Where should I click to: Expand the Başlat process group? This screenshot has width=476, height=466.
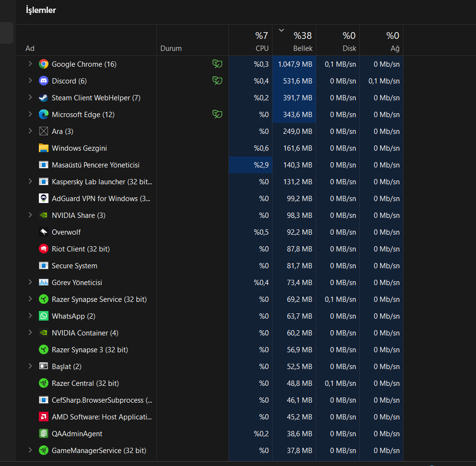coord(30,366)
